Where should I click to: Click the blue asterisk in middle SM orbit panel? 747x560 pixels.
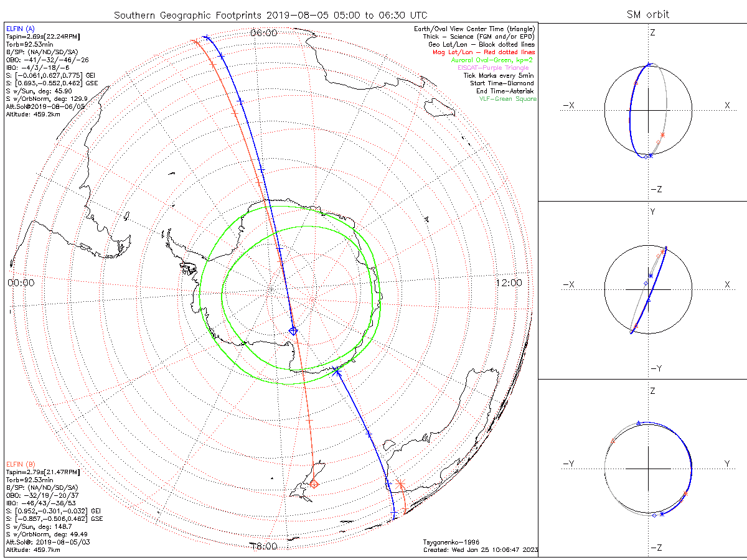coord(651,275)
